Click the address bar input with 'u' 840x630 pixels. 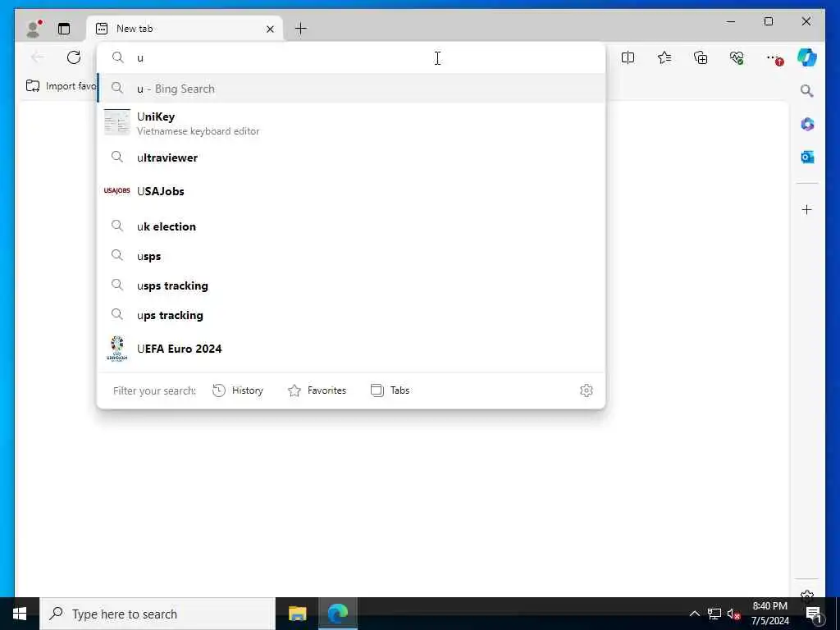[x=351, y=58]
